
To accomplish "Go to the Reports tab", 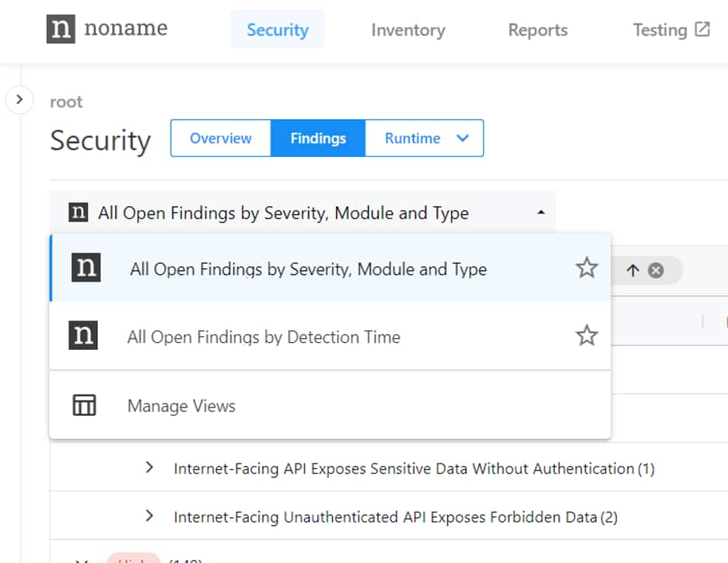I will pyautogui.click(x=537, y=30).
